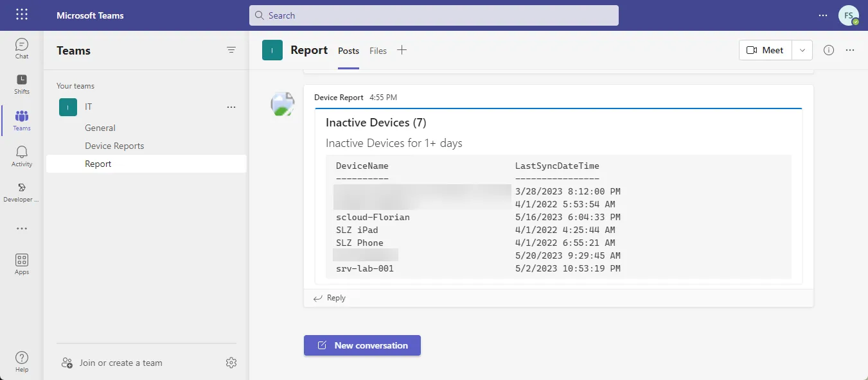Image resolution: width=868 pixels, height=380 pixels.
Task: Select the Teams rail icon
Action: click(x=22, y=120)
